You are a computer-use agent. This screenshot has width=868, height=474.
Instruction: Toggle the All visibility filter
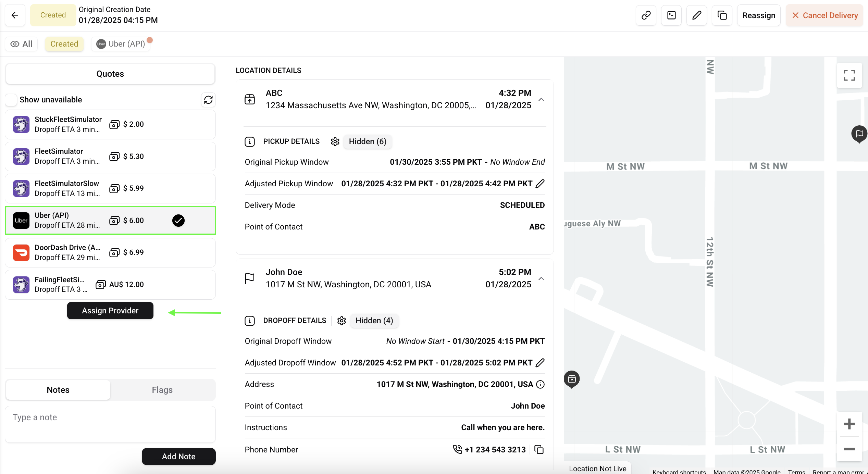pyautogui.click(x=21, y=44)
